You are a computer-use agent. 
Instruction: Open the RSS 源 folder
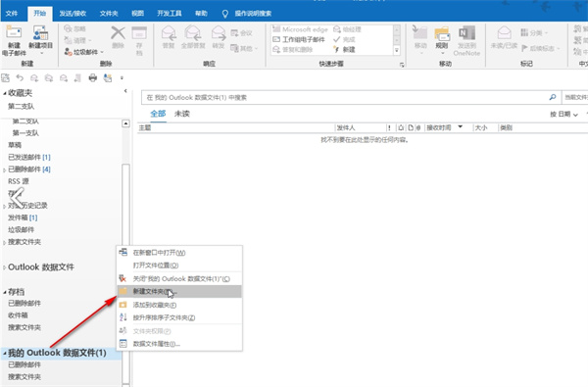(x=19, y=181)
